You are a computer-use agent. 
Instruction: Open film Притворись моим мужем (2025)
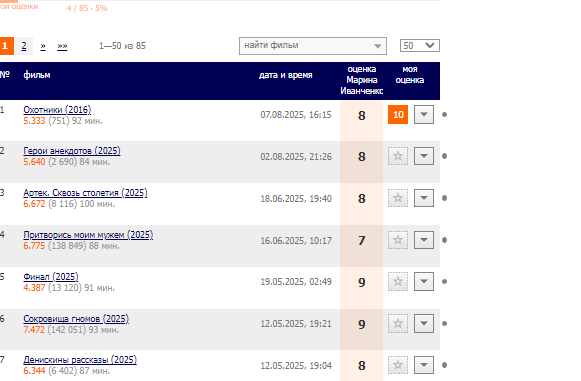click(x=88, y=235)
